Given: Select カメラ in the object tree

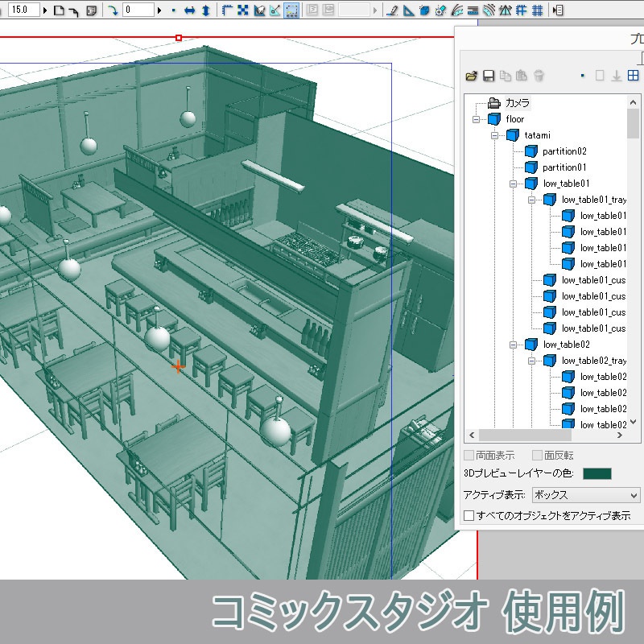Looking at the screenshot, I should click(516, 102).
